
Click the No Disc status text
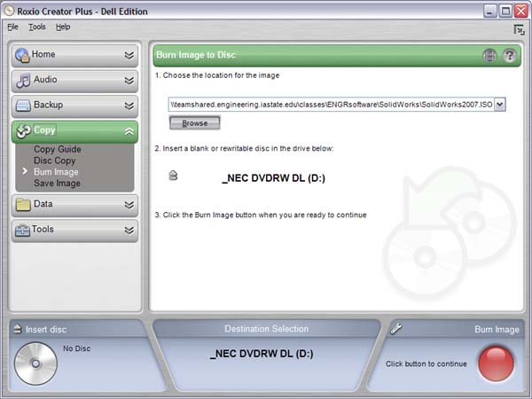tap(76, 348)
